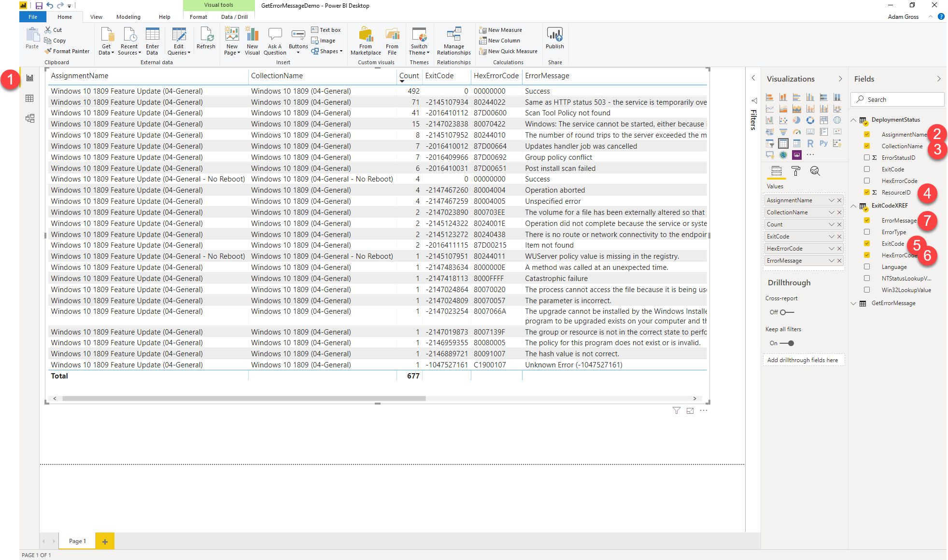Pick the KPI visualization
This screenshot has width=948, height=560.
(837, 131)
